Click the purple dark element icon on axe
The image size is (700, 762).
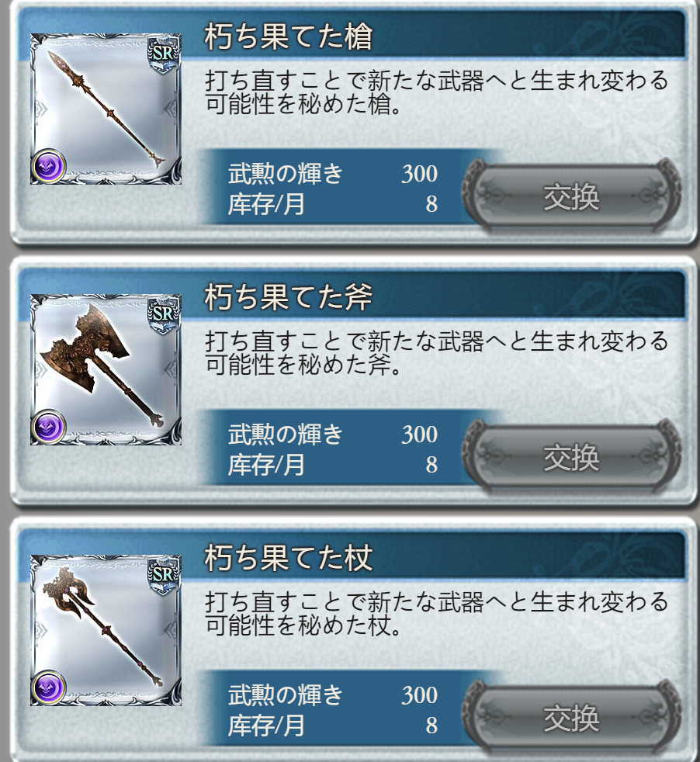(49, 427)
